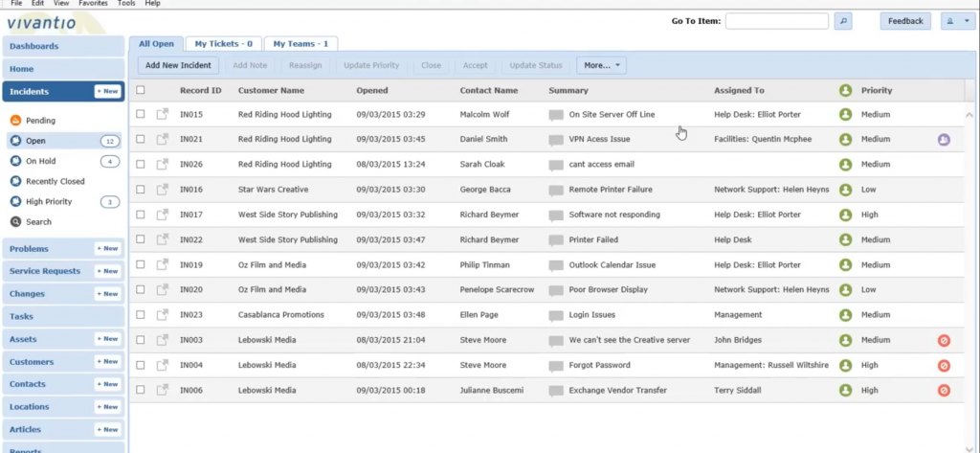Switch to My Tickets - 0 tab
Viewport: 980px width, 453px height.
click(224, 44)
